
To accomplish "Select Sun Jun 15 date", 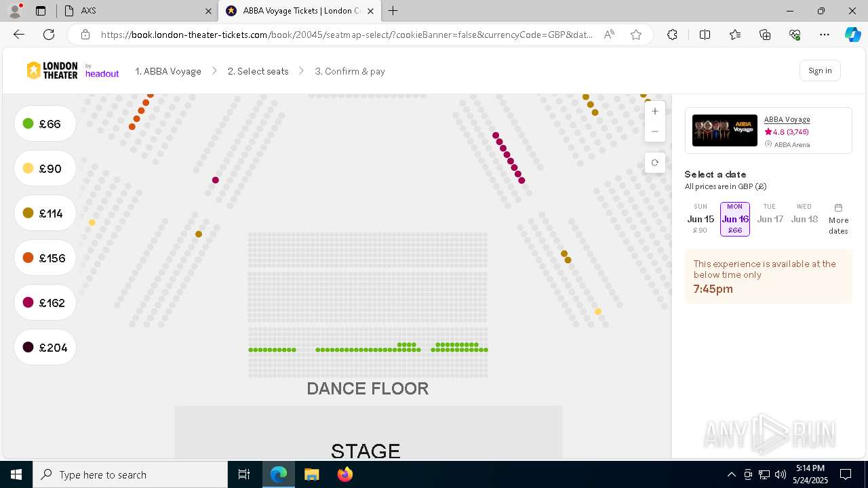I will point(701,219).
